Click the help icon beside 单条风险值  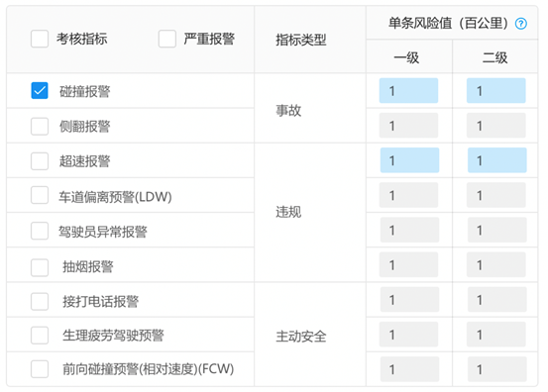(520, 24)
